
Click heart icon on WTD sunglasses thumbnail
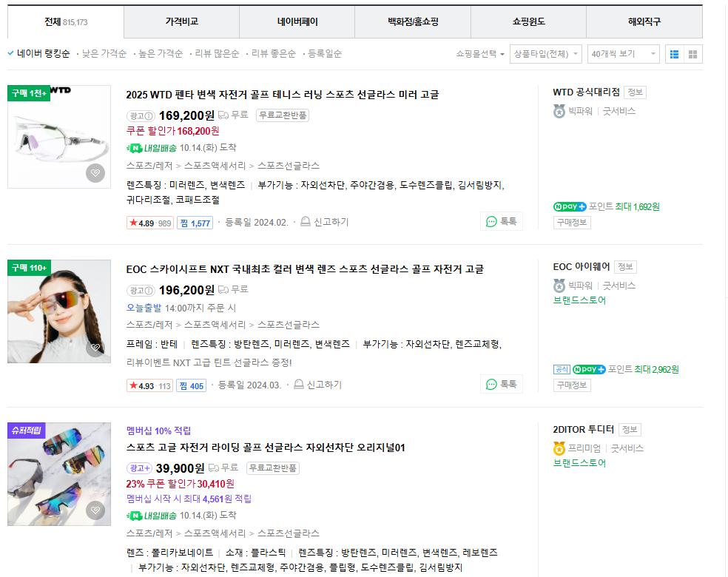pos(95,173)
